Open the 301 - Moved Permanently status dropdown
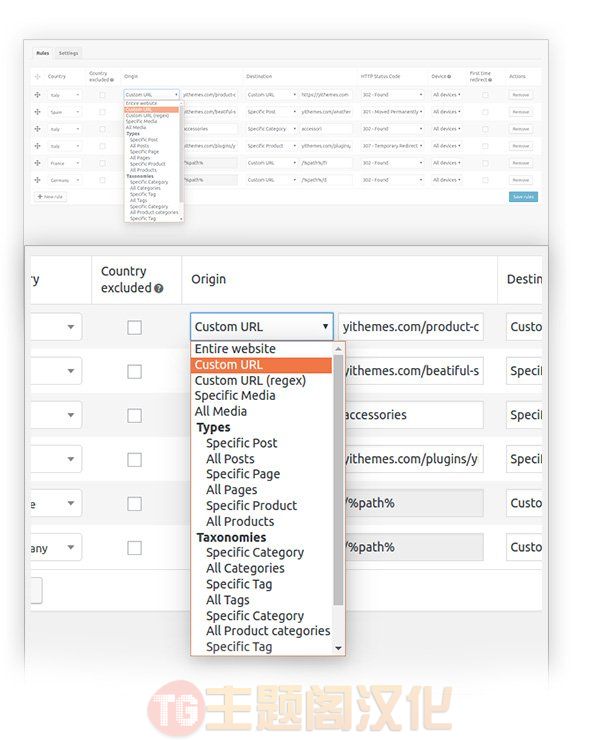The width and height of the screenshot is (600, 740). tap(392, 112)
